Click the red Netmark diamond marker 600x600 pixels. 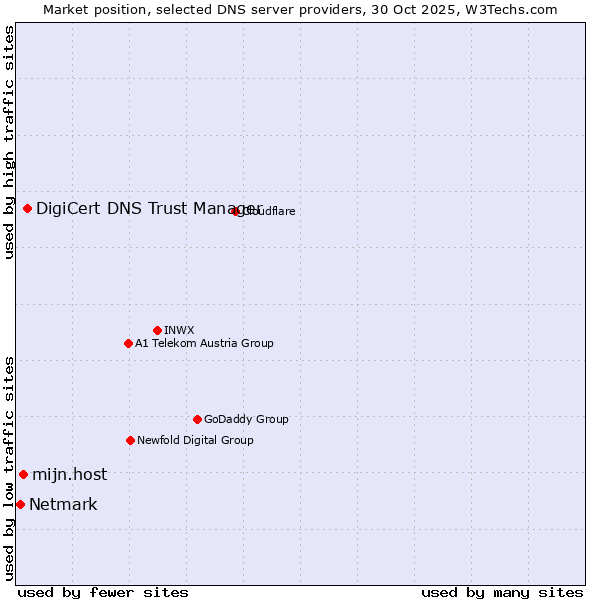(x=20, y=504)
